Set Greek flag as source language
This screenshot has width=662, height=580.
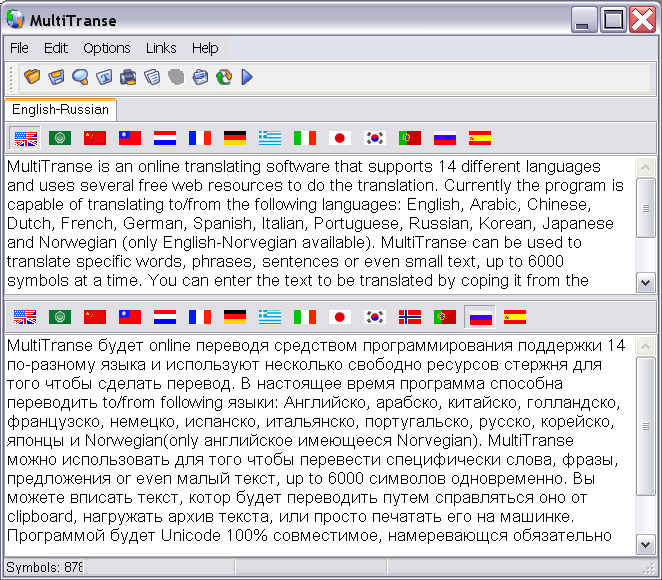(270, 138)
